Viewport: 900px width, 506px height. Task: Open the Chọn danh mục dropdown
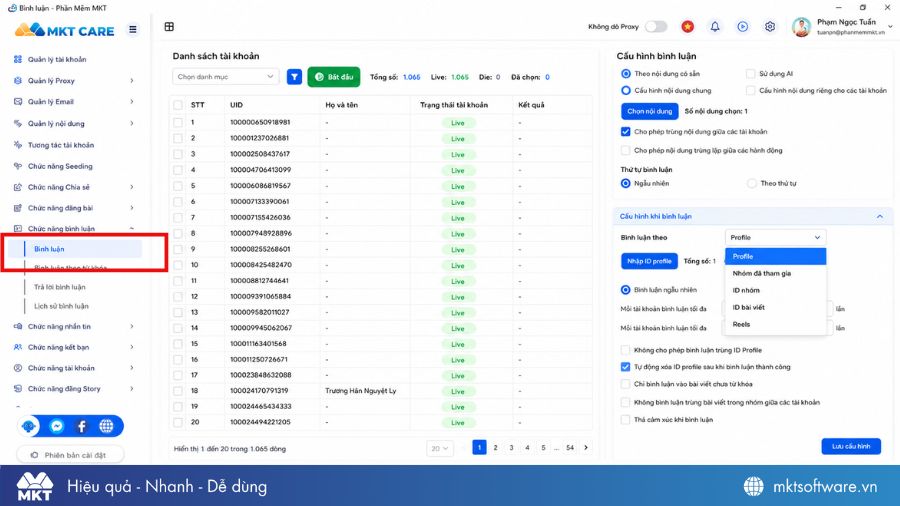click(x=226, y=77)
